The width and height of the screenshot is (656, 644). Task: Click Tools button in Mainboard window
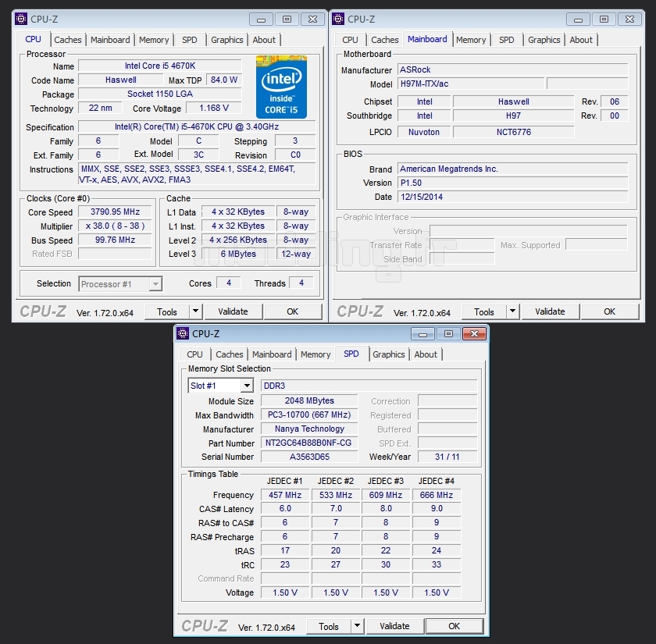tap(484, 312)
